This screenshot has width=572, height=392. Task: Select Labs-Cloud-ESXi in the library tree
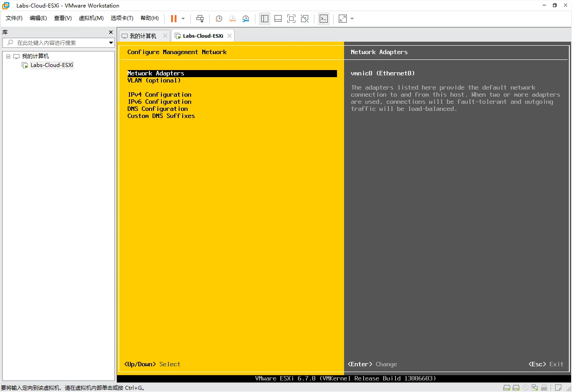click(51, 65)
